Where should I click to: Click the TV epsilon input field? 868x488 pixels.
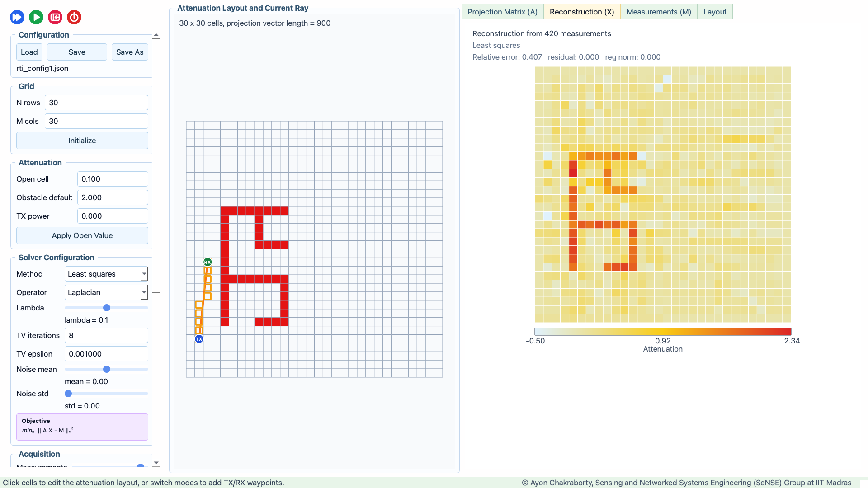(x=106, y=354)
